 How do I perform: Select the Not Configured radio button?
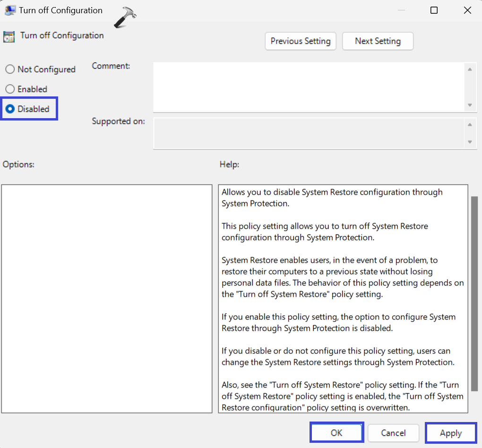click(10, 69)
